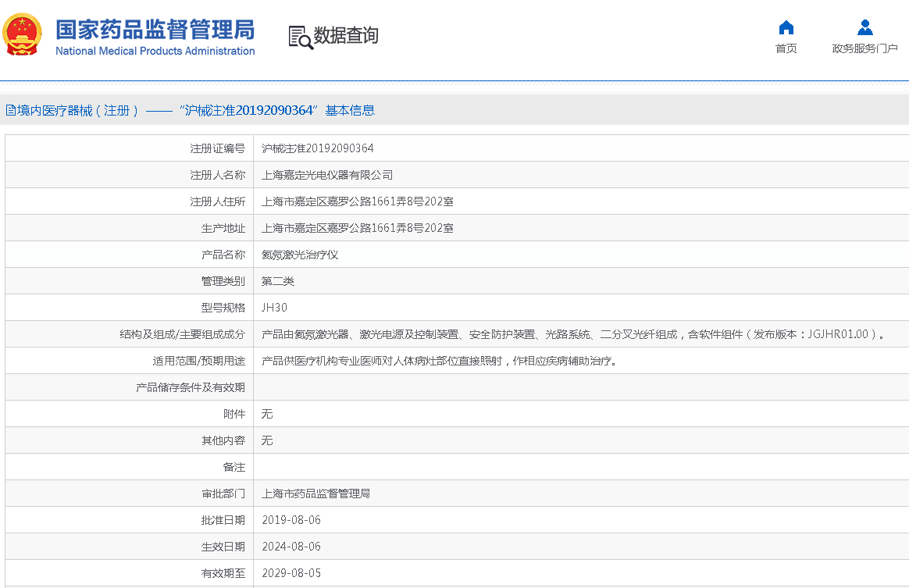Click the national emblem logo
The image size is (909, 588).
click(23, 35)
